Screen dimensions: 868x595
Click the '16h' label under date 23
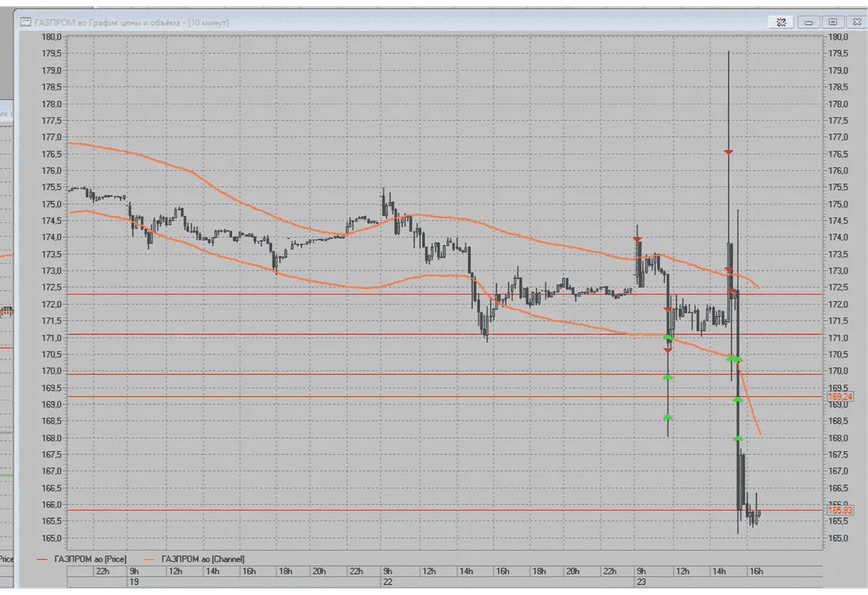pyautogui.click(x=756, y=571)
